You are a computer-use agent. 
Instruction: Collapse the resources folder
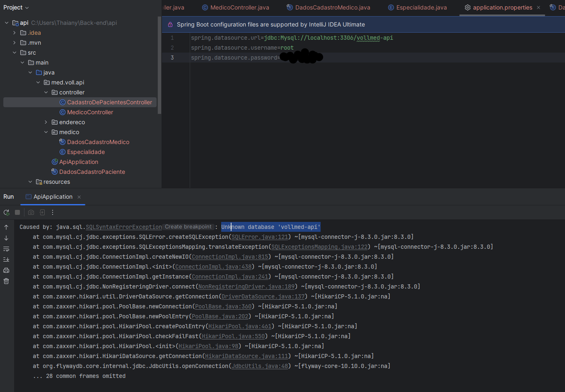pyautogui.click(x=30, y=182)
